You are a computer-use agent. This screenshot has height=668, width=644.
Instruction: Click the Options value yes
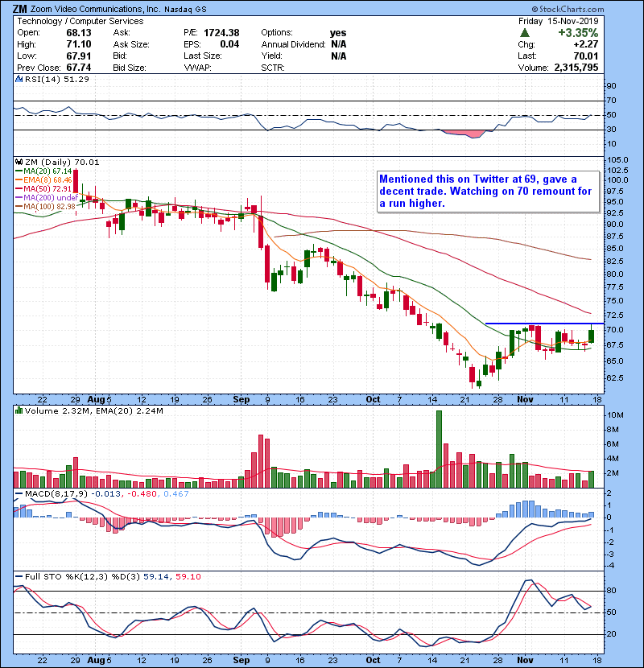(338, 33)
